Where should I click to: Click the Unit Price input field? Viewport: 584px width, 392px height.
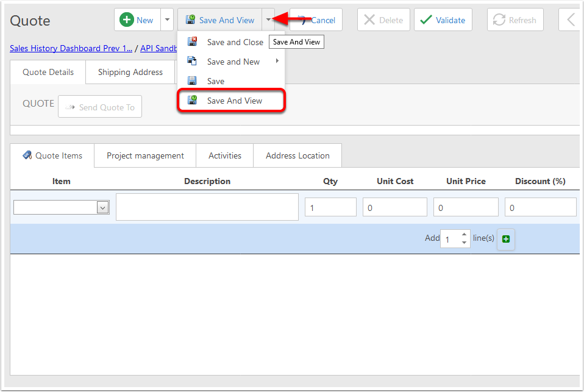click(466, 207)
